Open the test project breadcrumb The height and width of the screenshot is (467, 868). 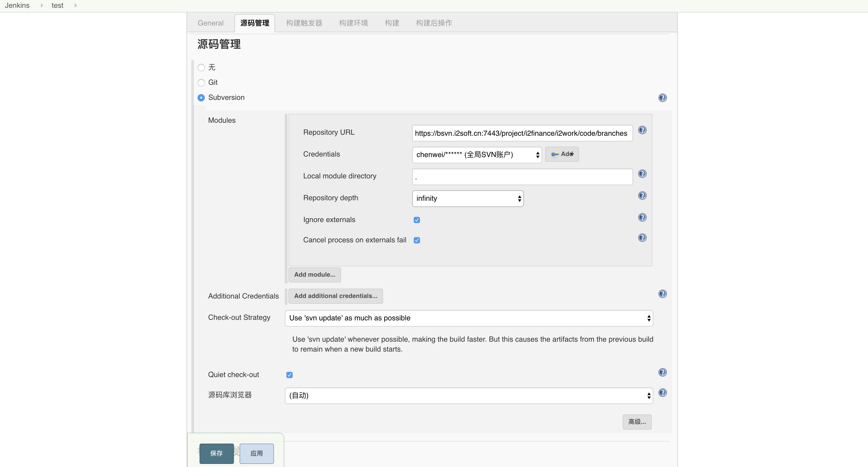point(57,5)
